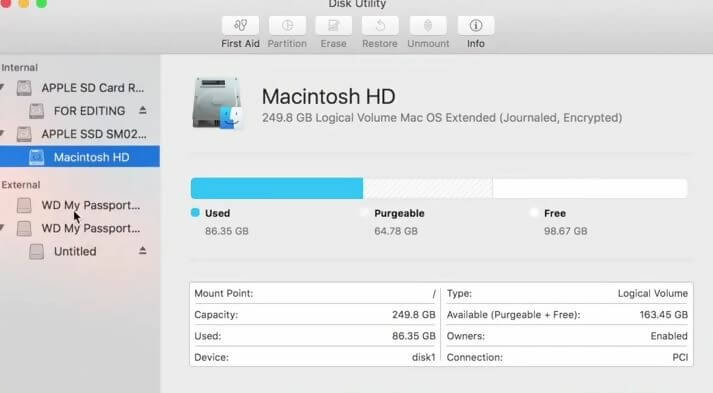Image resolution: width=713 pixels, height=393 pixels.
Task: Collapse the APPLE SD Card Reader tree
Action: click(2, 87)
